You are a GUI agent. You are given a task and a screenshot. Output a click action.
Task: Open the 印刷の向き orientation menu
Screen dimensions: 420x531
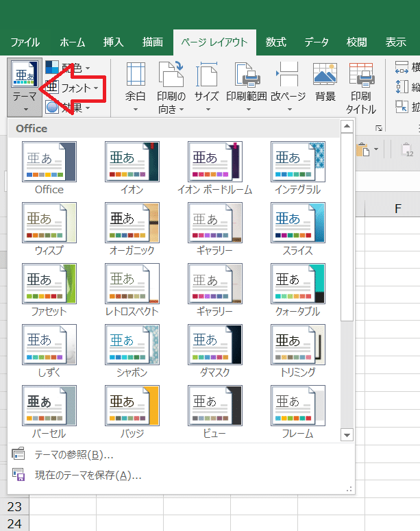[171, 87]
